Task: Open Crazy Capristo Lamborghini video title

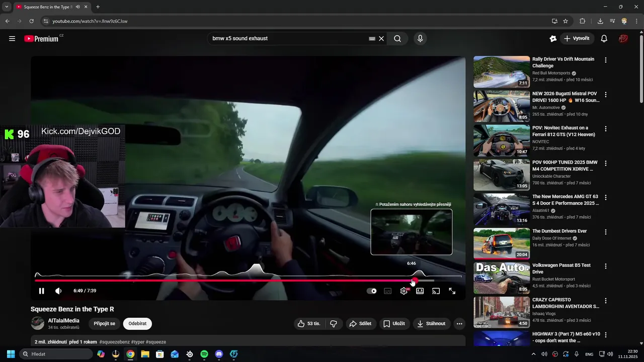Action: point(566,303)
